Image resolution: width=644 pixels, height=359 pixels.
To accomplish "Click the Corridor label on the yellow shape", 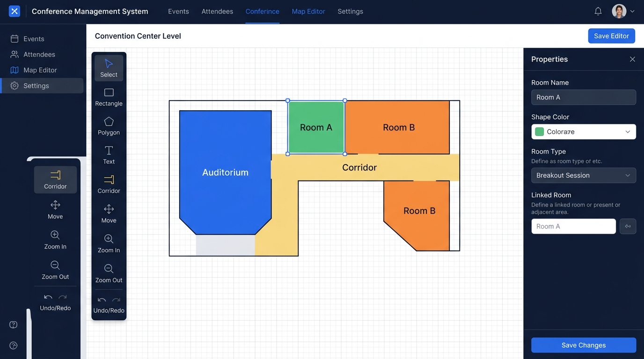I will [x=359, y=167].
